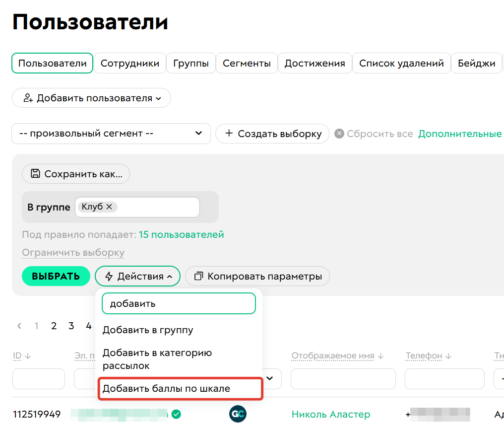This screenshot has height=430, width=504.
Task: Switch to the Сегменты tab
Action: click(x=247, y=63)
